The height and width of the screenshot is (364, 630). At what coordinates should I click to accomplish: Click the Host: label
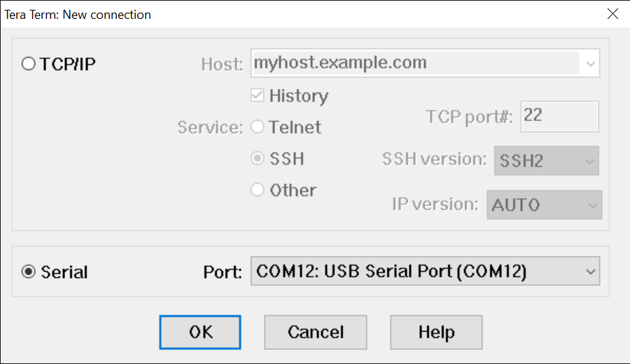click(222, 64)
